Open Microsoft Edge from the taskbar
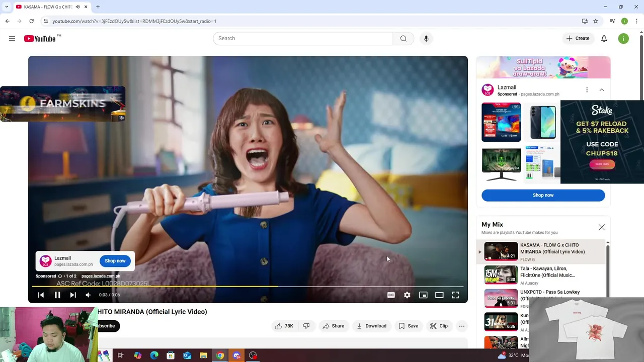This screenshot has height=362, width=644. [x=154, y=355]
